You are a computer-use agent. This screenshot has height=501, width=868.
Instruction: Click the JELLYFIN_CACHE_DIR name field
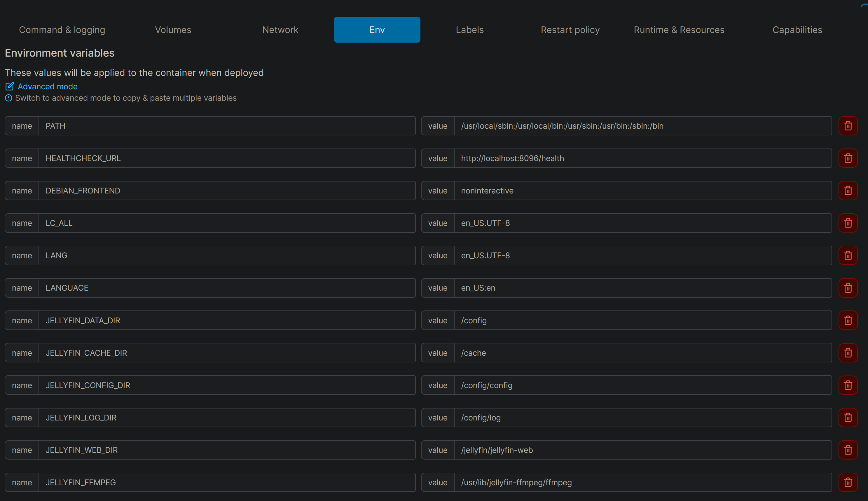pyautogui.click(x=227, y=353)
